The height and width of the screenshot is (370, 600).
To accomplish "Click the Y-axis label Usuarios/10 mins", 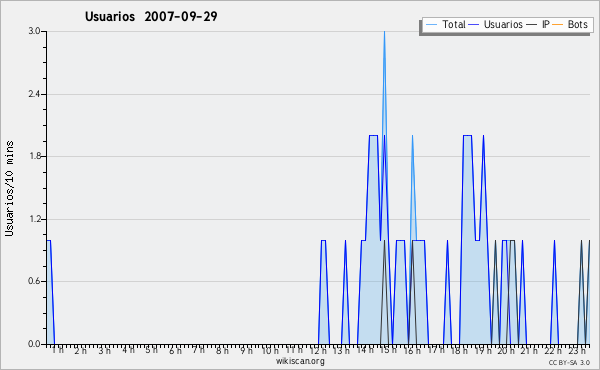I will pos(9,189).
